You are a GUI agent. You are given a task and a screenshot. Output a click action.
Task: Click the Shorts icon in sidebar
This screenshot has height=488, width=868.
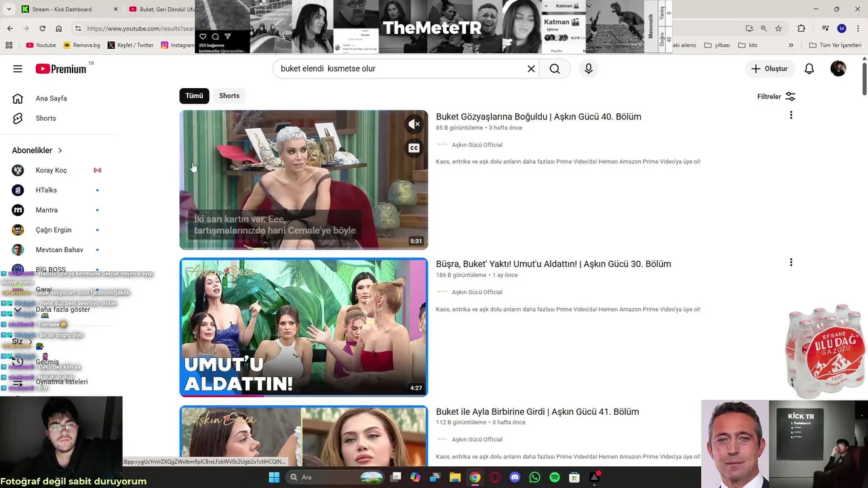tap(18, 118)
